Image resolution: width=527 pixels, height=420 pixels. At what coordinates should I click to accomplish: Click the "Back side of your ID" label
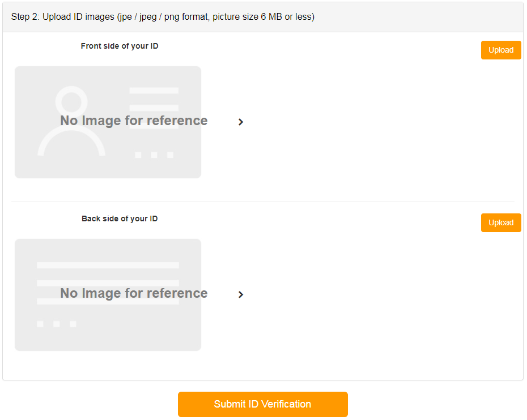click(x=120, y=218)
